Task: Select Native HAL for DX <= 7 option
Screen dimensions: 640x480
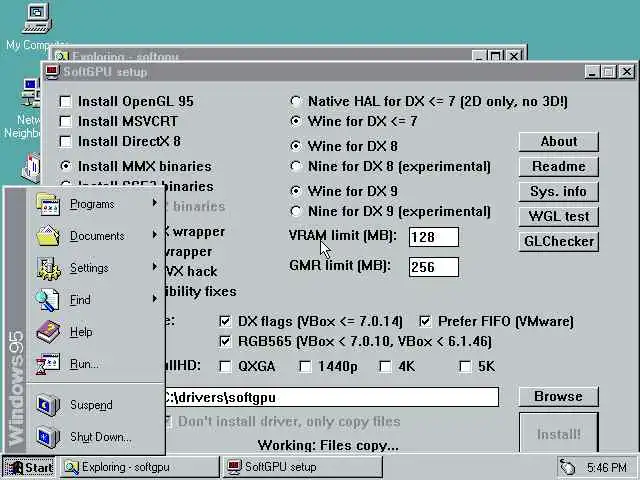Action: click(x=296, y=101)
